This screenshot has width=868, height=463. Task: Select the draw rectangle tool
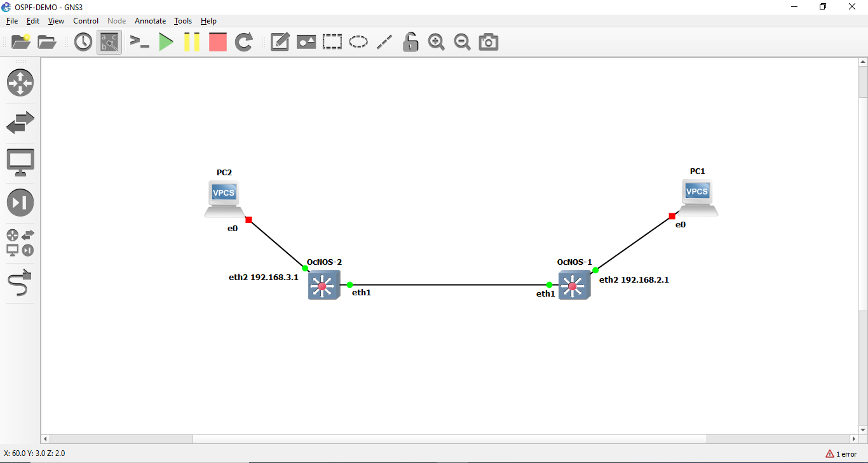pos(332,42)
